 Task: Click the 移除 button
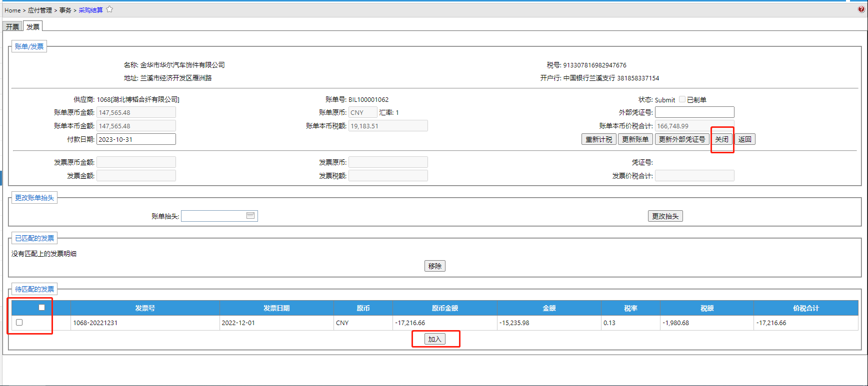[x=434, y=266]
